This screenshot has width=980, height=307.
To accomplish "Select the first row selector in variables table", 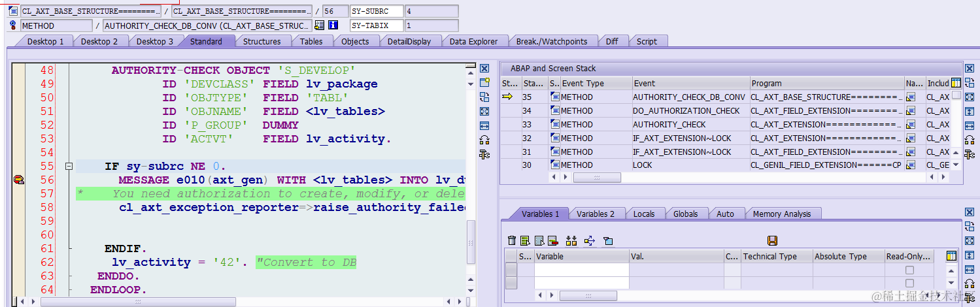I will 511,270.
